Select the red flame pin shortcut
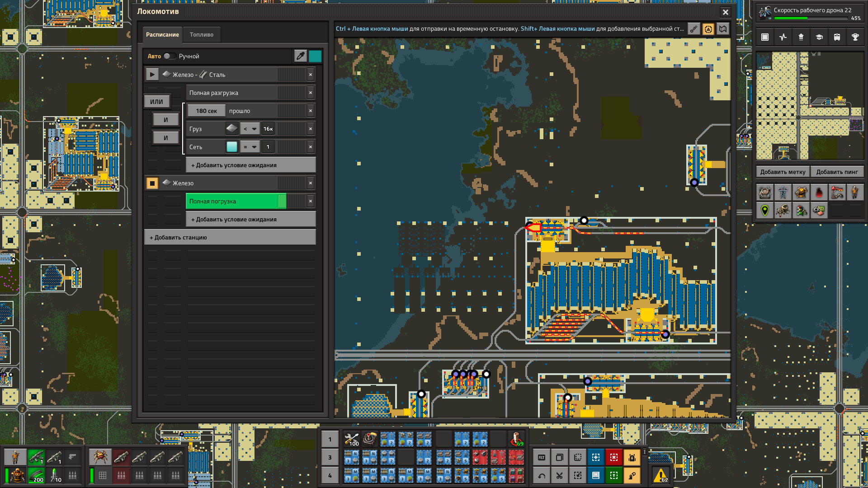 [819, 192]
